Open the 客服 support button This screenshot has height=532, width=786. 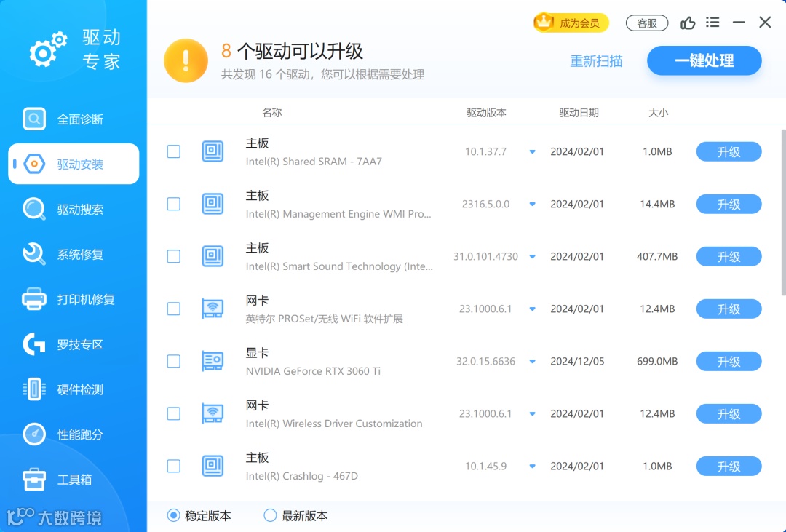pos(647,23)
